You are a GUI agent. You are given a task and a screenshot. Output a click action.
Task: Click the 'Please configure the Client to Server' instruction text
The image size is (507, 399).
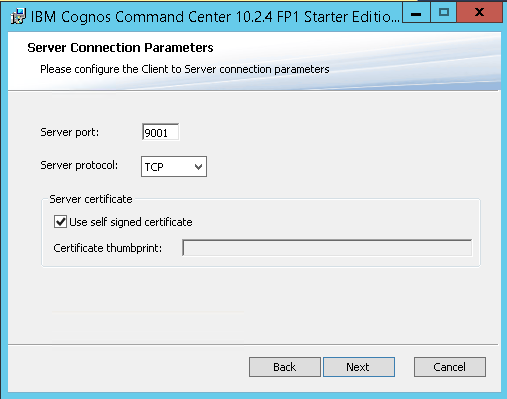185,69
